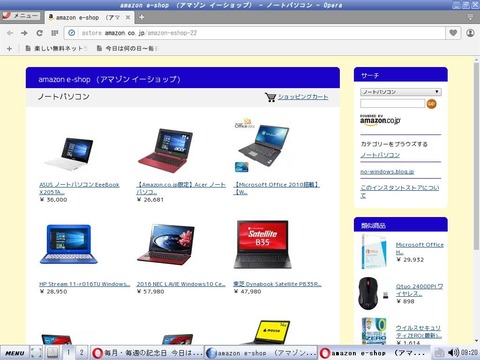Click the ZERO security software thumbnail
Viewport: 480px width, 360px height.
(x=374, y=331)
